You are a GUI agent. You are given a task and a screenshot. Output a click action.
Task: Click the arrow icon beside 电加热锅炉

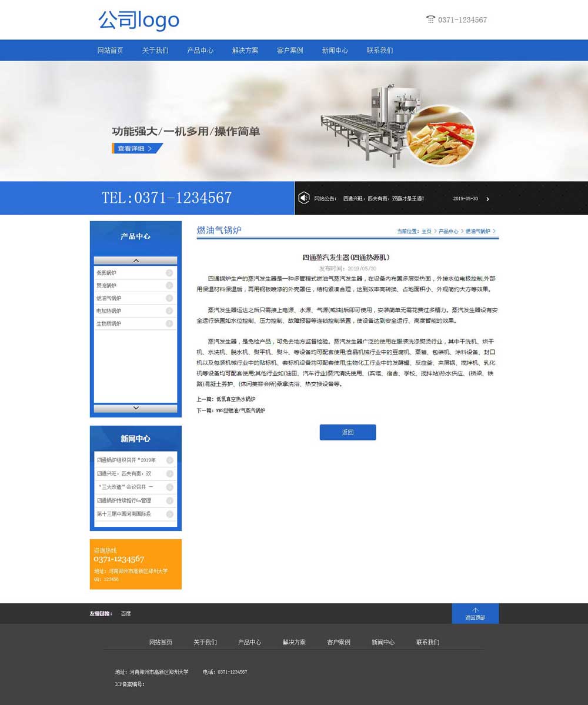[169, 310]
